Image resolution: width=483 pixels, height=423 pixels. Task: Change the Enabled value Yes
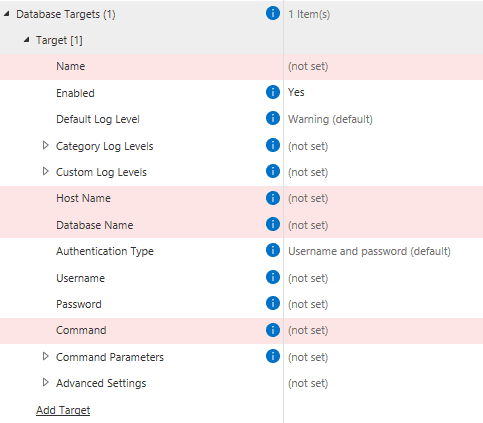(x=383, y=92)
